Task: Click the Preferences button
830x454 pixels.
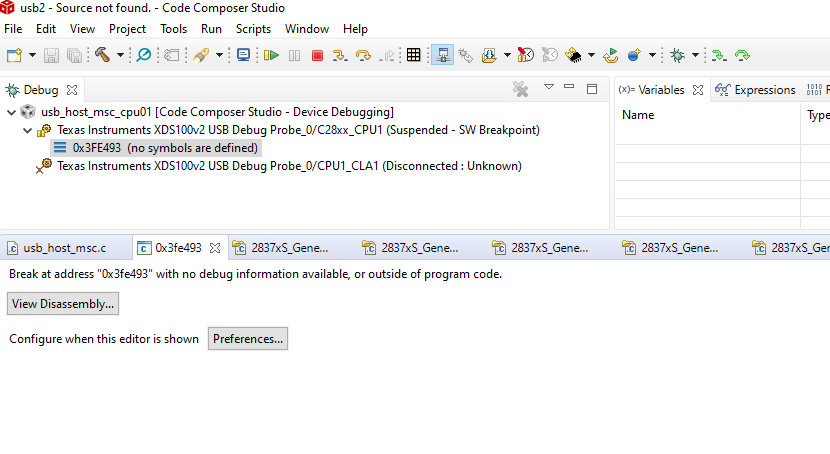Action: point(248,339)
